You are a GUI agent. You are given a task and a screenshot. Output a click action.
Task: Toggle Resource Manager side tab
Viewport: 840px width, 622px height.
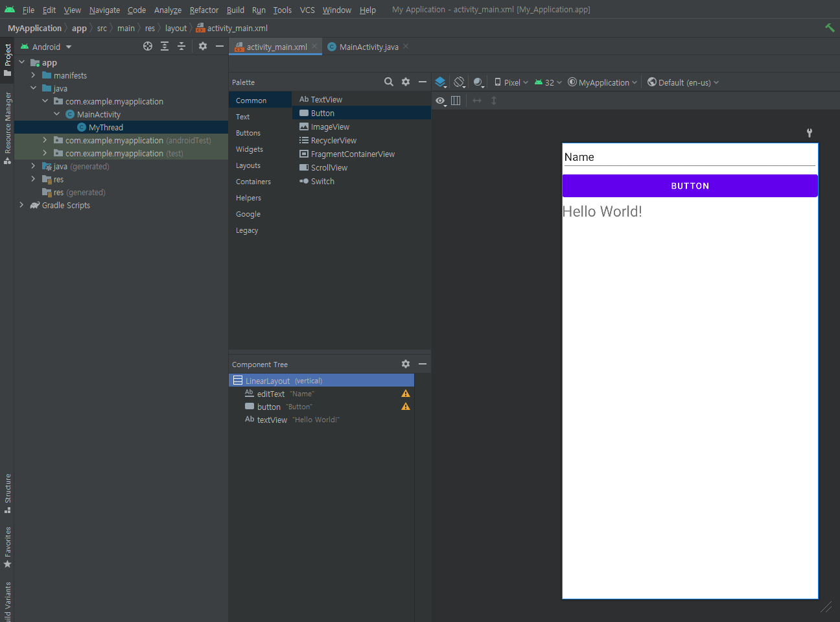(x=7, y=128)
